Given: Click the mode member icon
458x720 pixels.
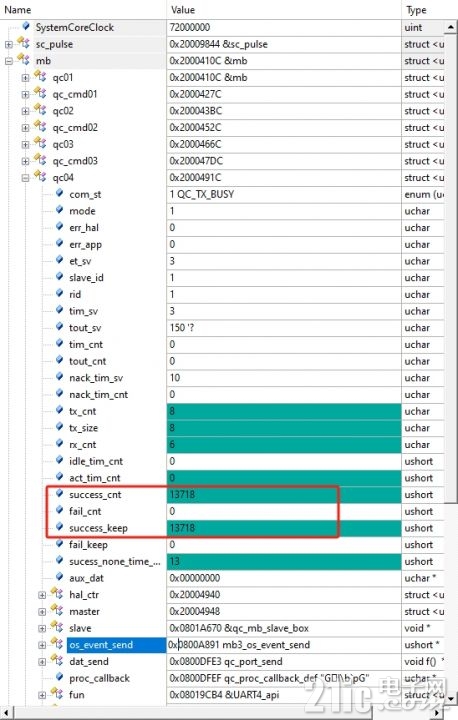Looking at the screenshot, I should (59, 210).
